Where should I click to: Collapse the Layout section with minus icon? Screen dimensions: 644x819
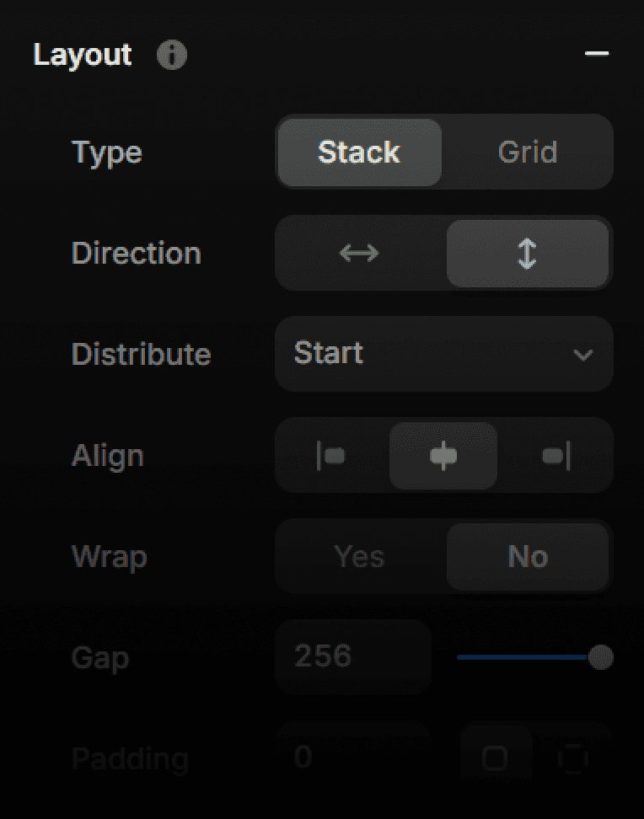(597, 53)
